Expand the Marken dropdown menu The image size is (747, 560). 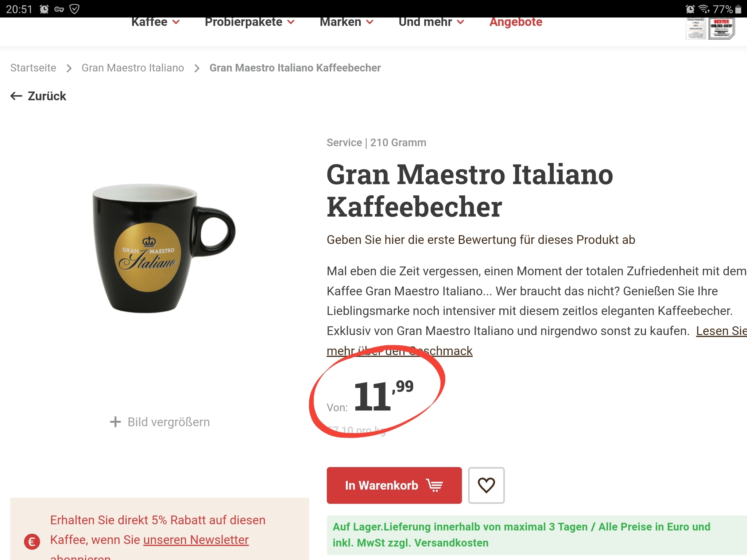(347, 22)
